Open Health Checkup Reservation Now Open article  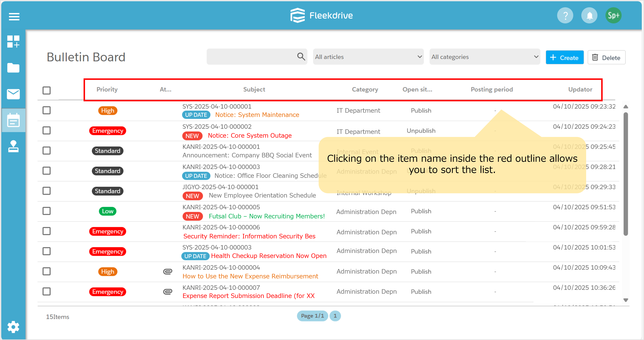click(x=269, y=256)
